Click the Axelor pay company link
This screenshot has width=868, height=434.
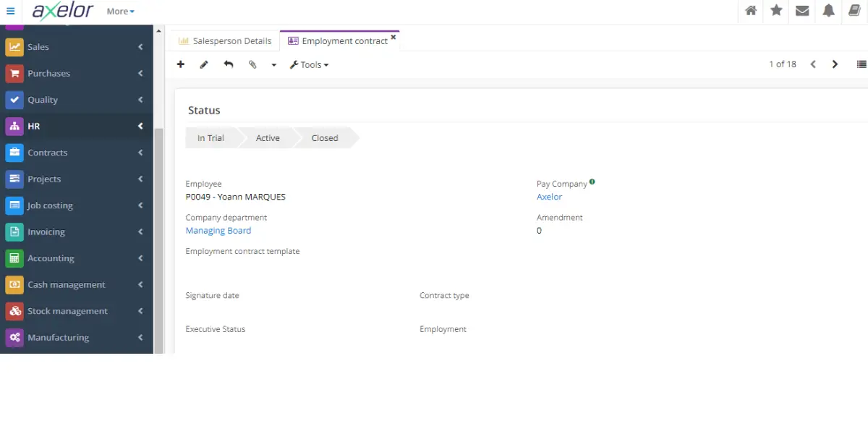[x=549, y=196]
